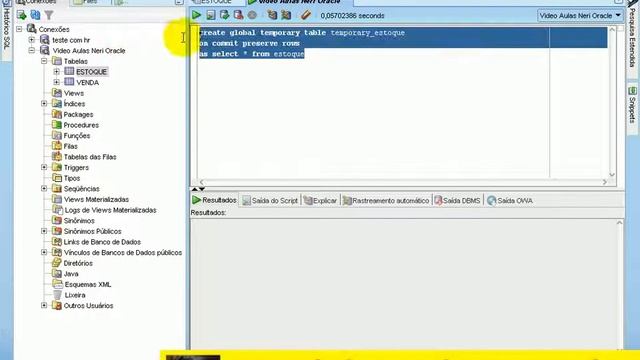This screenshot has height=360, width=640.
Task: Select the Diretórios node icon
Action: pyautogui.click(x=57, y=263)
